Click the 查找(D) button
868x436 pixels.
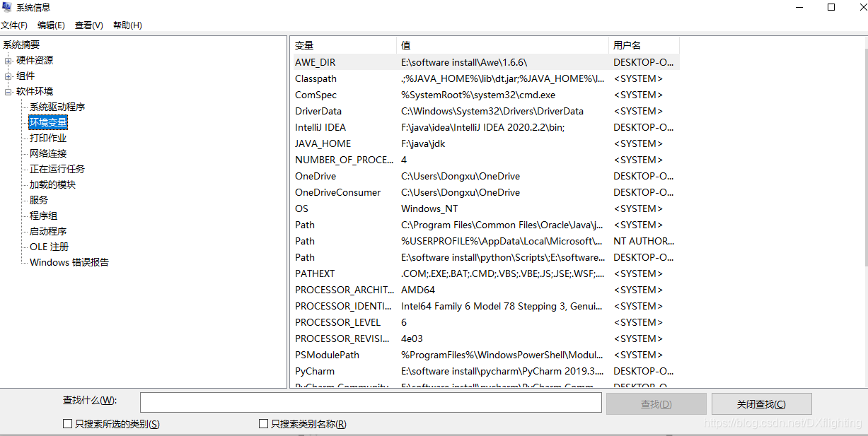coord(656,404)
